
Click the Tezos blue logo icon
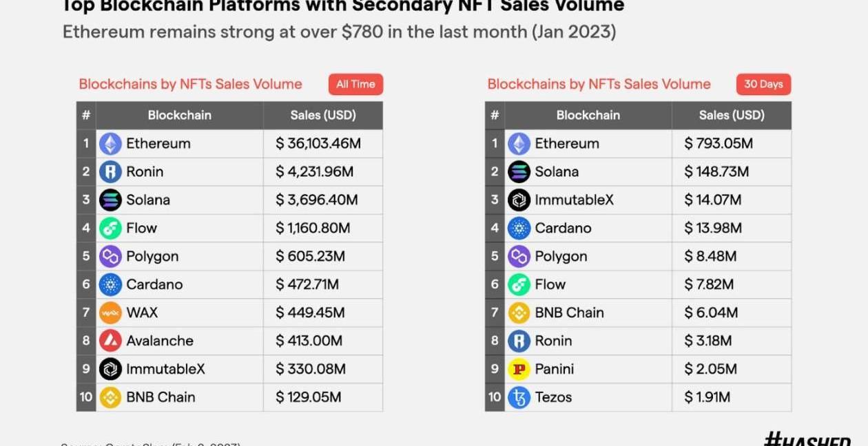tap(519, 397)
